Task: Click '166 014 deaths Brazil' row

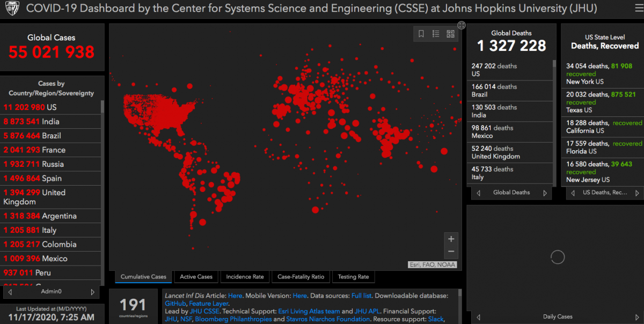Action: coord(509,91)
